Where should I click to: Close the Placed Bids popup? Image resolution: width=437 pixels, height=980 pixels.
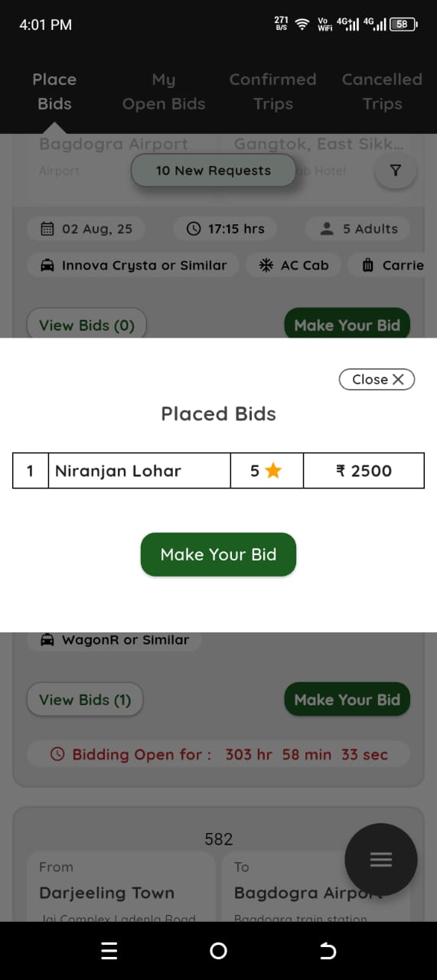point(377,379)
